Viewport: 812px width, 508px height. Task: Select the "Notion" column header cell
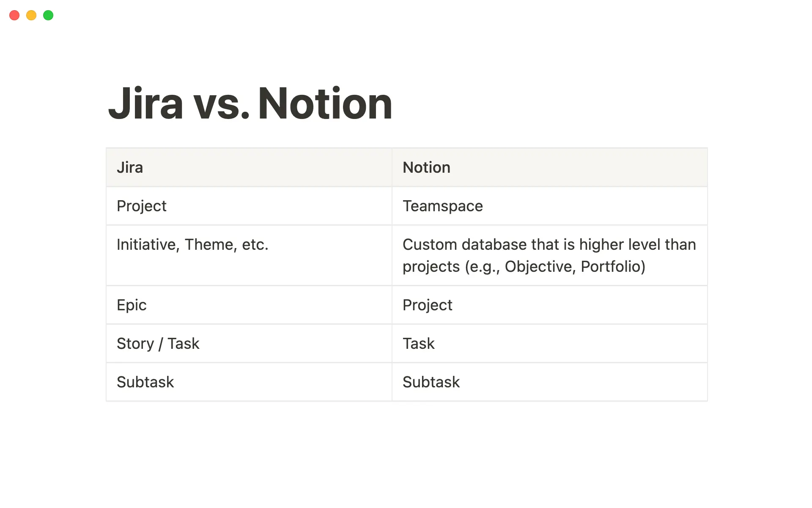tap(549, 168)
